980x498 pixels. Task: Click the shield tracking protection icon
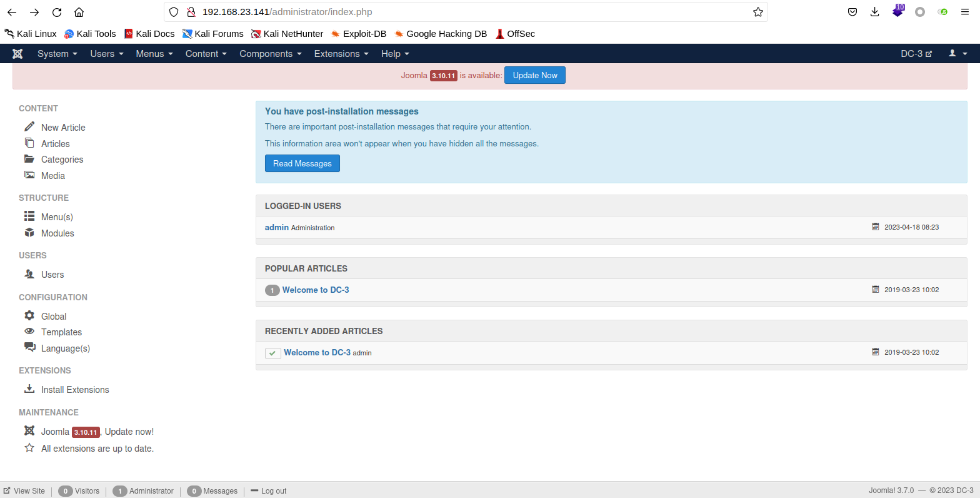coord(174,12)
